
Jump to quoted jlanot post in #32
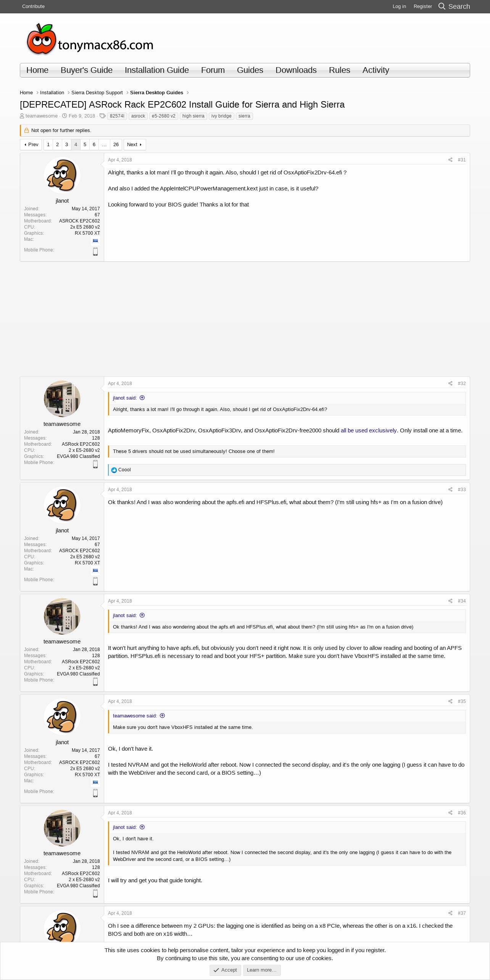142,398
